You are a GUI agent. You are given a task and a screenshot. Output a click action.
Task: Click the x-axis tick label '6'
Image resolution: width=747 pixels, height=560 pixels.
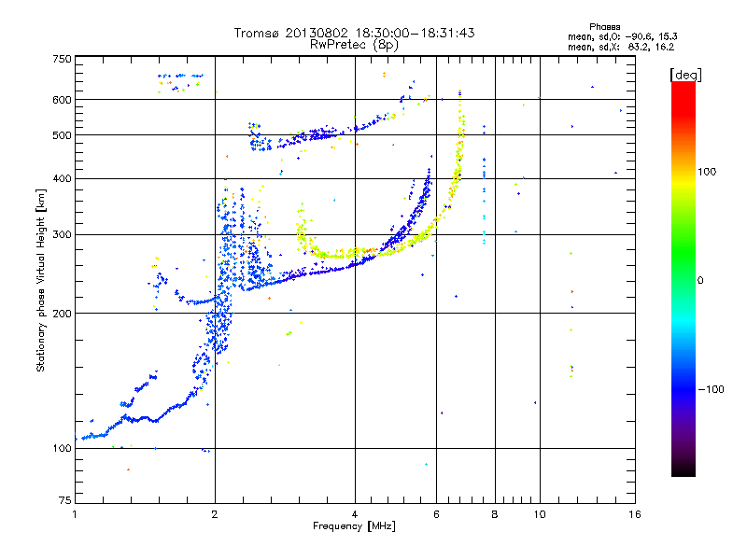pyautogui.click(x=436, y=514)
